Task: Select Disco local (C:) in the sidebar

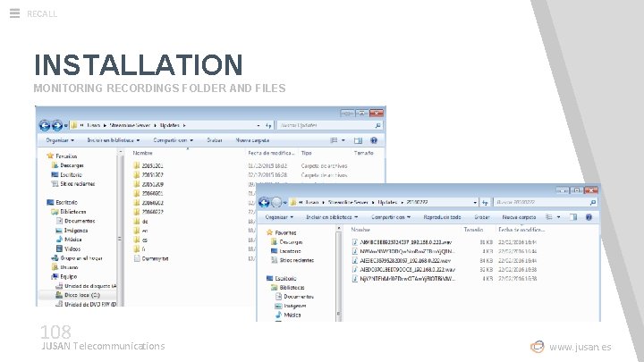Action: 78,295
